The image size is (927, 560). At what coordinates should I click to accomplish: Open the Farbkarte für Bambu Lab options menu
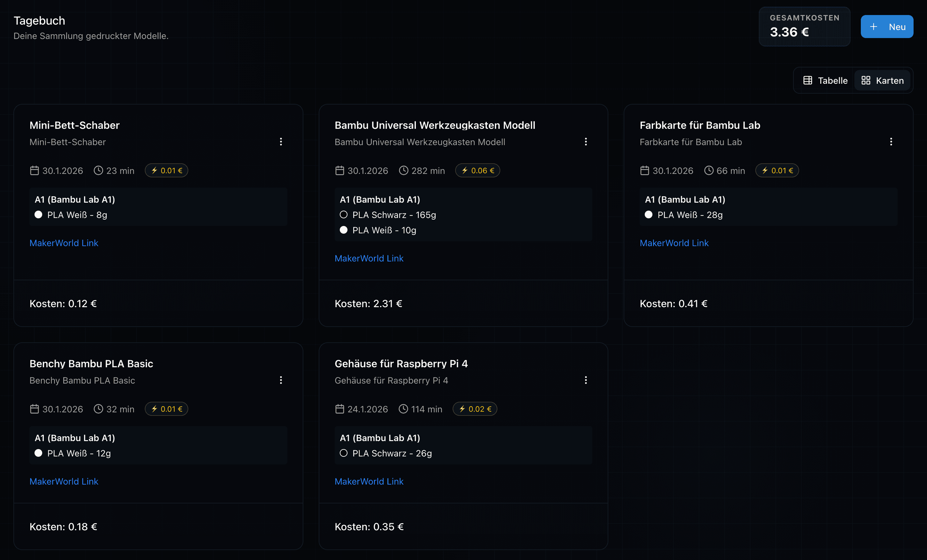[891, 141]
